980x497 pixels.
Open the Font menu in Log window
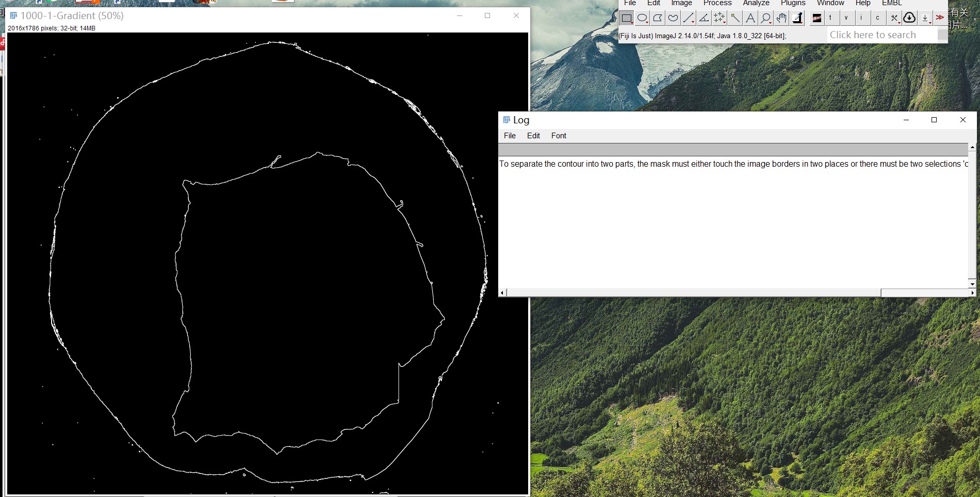click(x=558, y=136)
